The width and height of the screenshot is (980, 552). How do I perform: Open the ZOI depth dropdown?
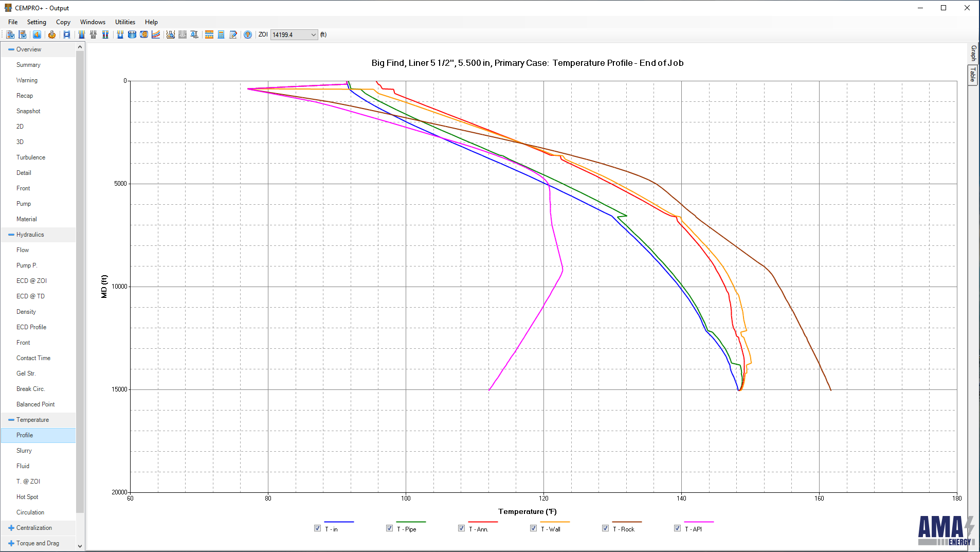[x=313, y=35]
